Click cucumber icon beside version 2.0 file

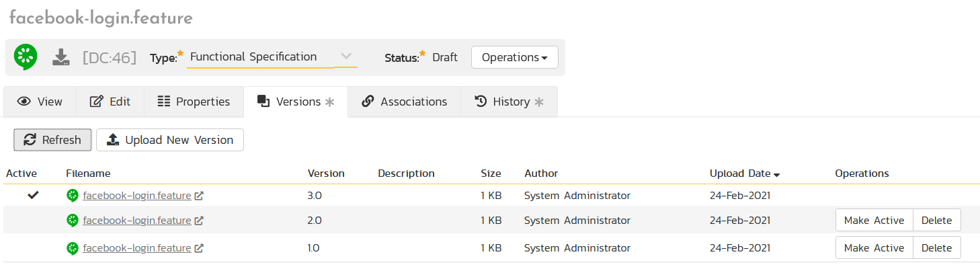[x=73, y=221]
